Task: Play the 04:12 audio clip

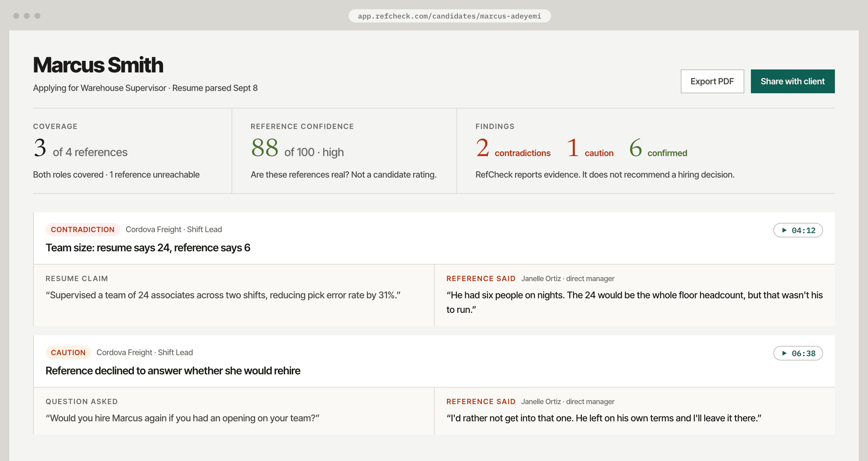Action: pyautogui.click(x=798, y=230)
